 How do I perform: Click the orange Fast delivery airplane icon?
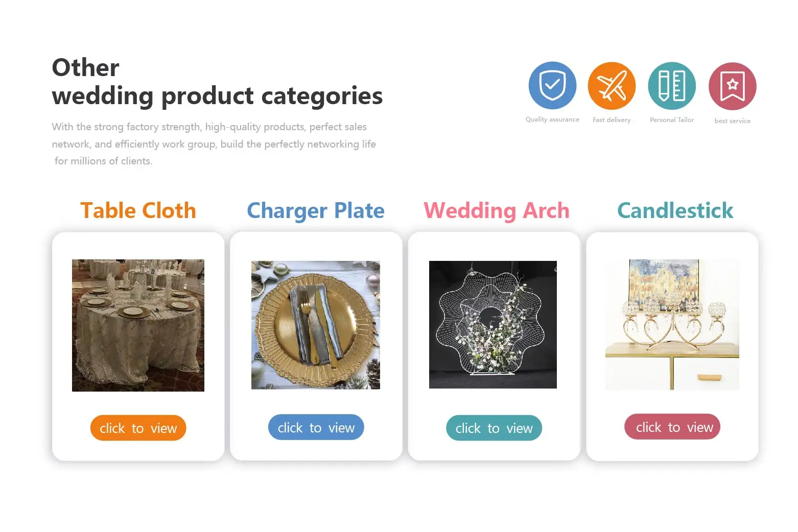[612, 86]
